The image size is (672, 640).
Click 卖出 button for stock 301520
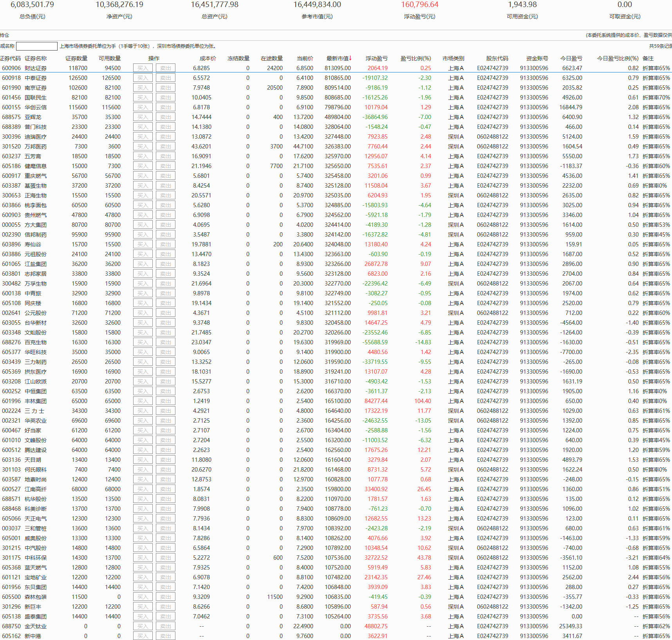coord(166,146)
